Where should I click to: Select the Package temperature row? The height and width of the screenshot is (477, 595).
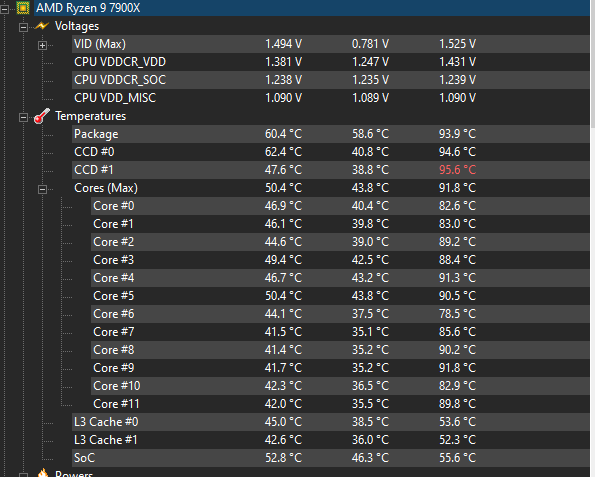pyautogui.click(x=331, y=134)
